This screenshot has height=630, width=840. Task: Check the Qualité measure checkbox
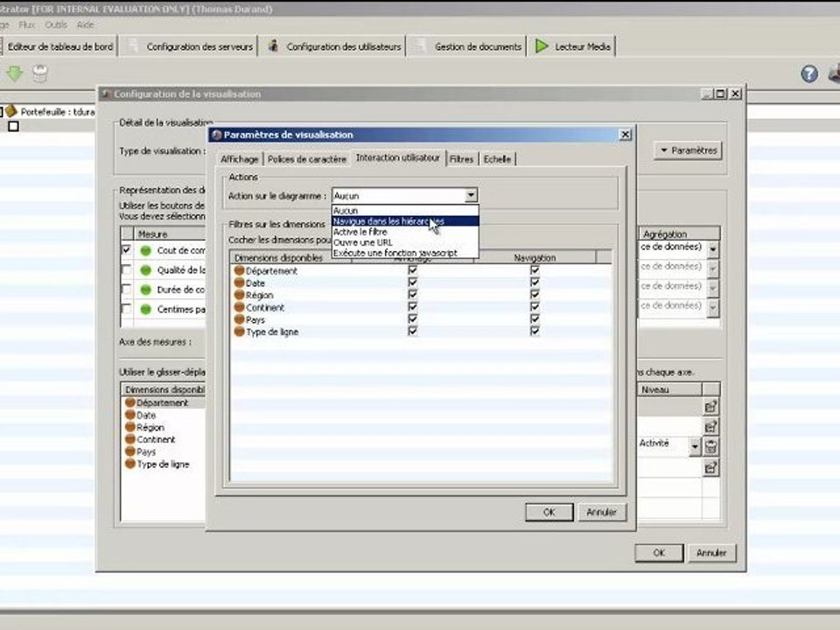click(126, 269)
